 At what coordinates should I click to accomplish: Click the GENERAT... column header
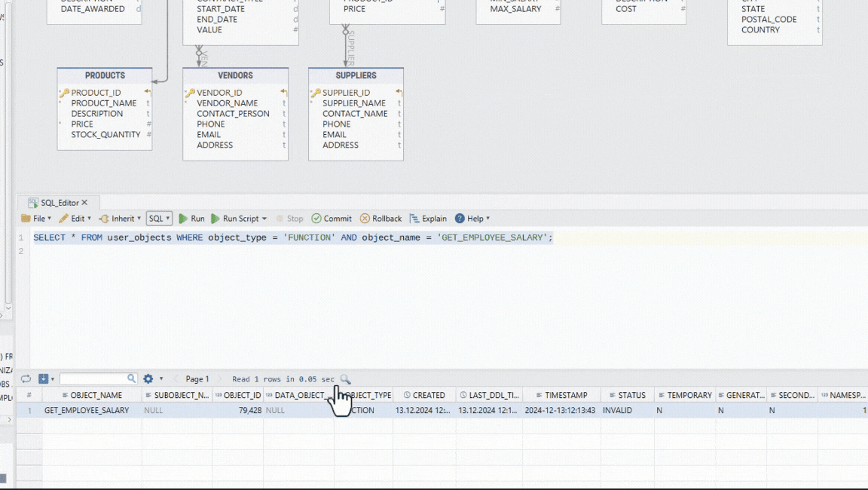741,395
